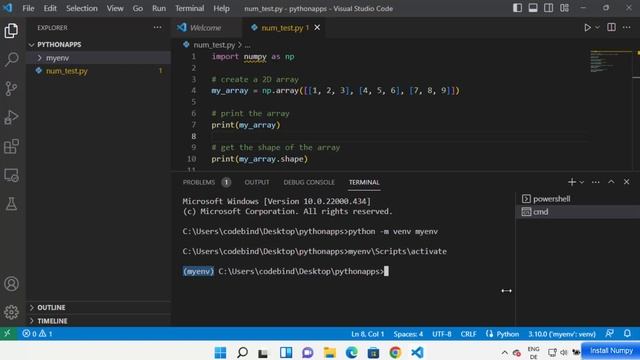Screen dimensions: 640x360
Task: Click the code minimap
Action: [x=611, y=61]
